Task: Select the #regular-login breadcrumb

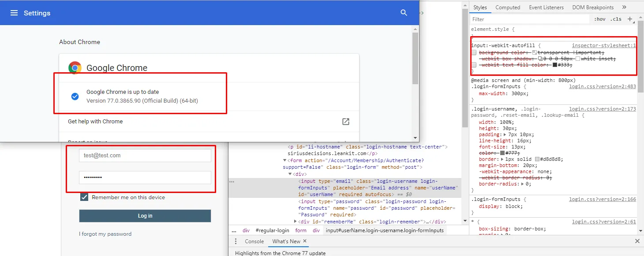Action: 272,230
